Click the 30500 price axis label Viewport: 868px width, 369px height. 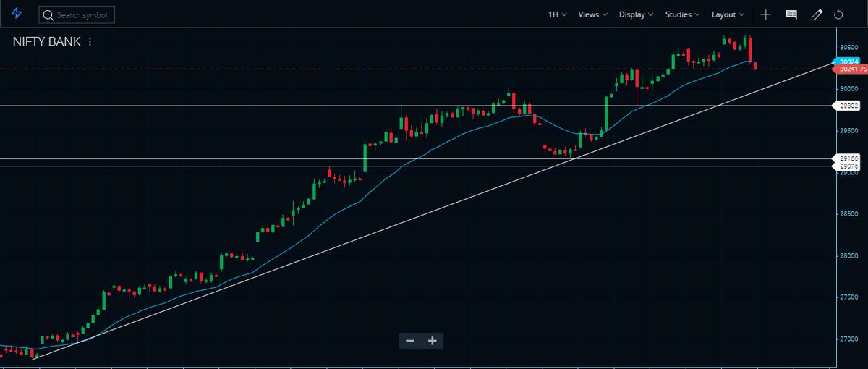[849, 48]
